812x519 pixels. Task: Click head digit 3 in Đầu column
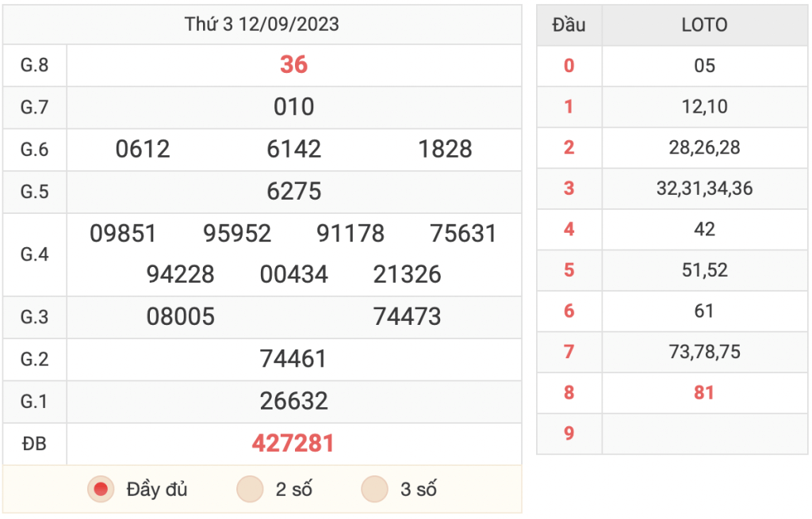coord(569,189)
